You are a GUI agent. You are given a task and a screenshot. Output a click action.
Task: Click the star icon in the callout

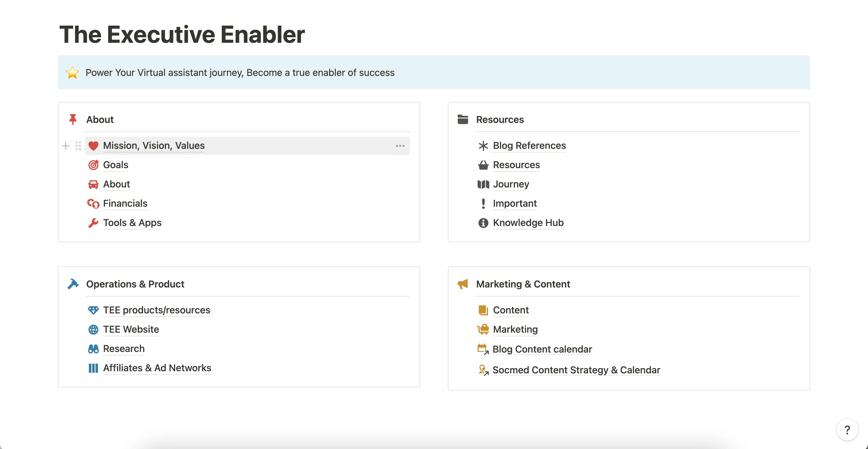click(x=72, y=73)
